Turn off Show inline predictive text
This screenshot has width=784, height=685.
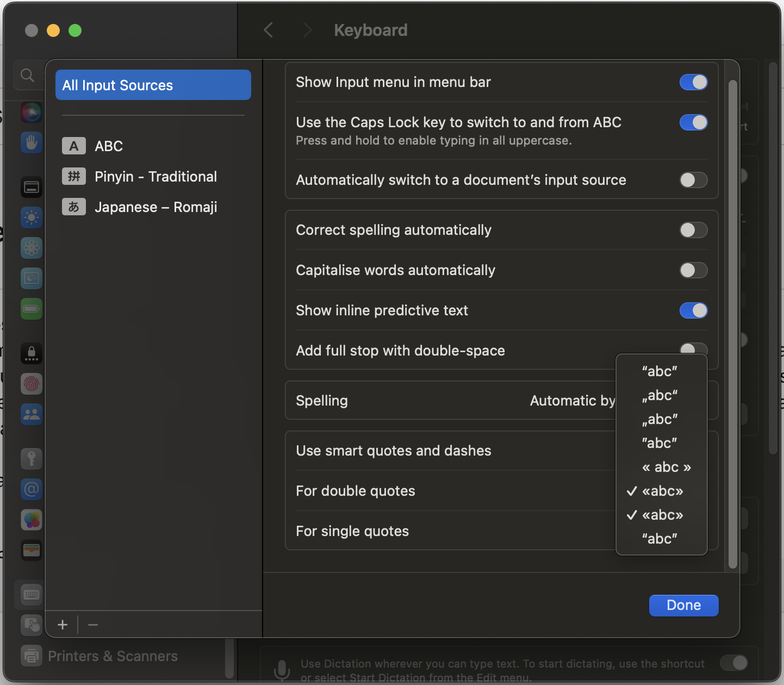coord(693,310)
